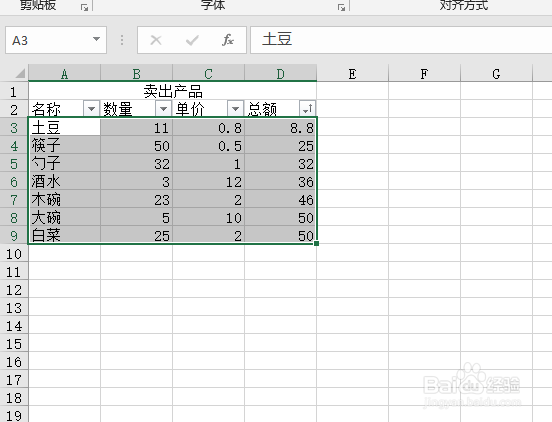Click total cell 8.8
The image size is (552, 422).
(x=281, y=127)
